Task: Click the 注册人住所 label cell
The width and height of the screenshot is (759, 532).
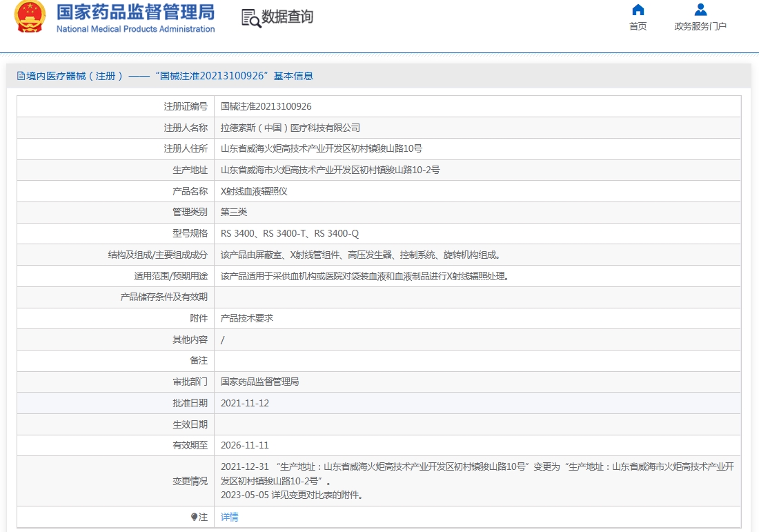Action: click(116, 148)
